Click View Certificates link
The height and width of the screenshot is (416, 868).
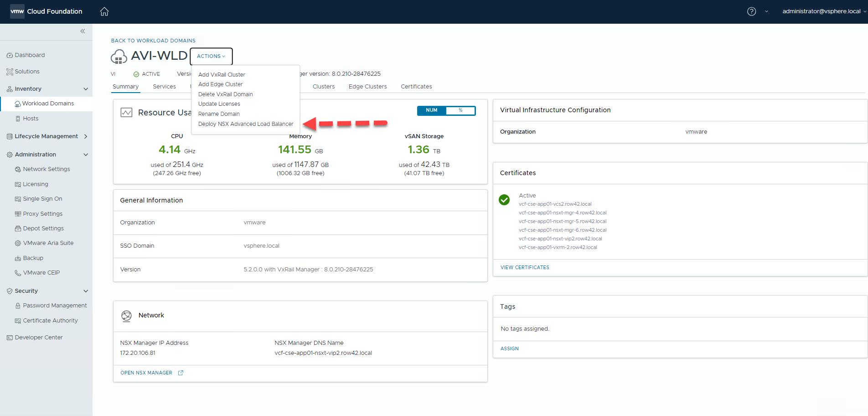pyautogui.click(x=525, y=268)
